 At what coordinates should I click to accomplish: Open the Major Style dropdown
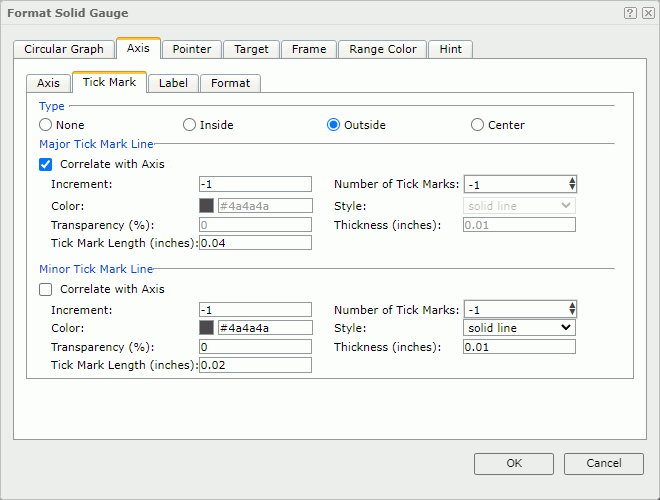pos(519,206)
